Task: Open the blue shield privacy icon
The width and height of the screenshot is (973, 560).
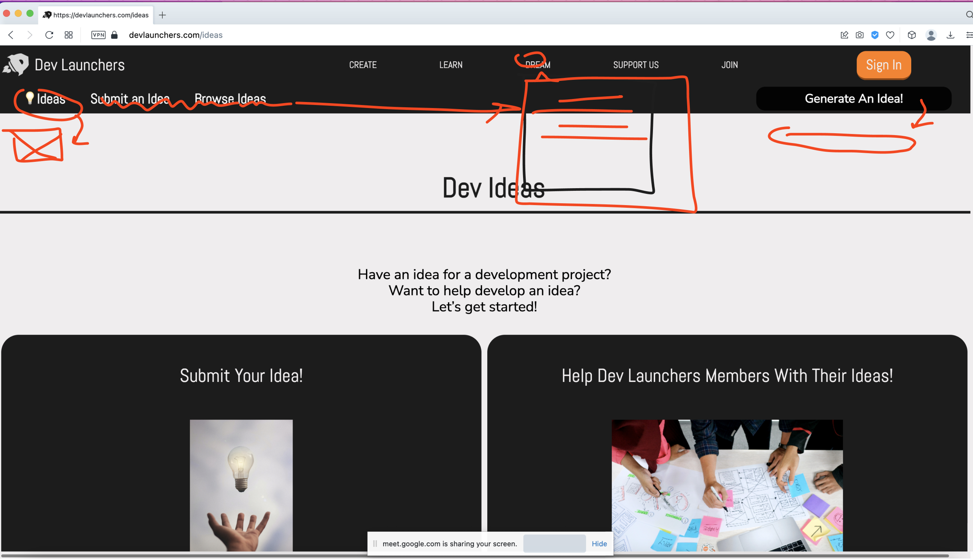Action: click(x=875, y=35)
